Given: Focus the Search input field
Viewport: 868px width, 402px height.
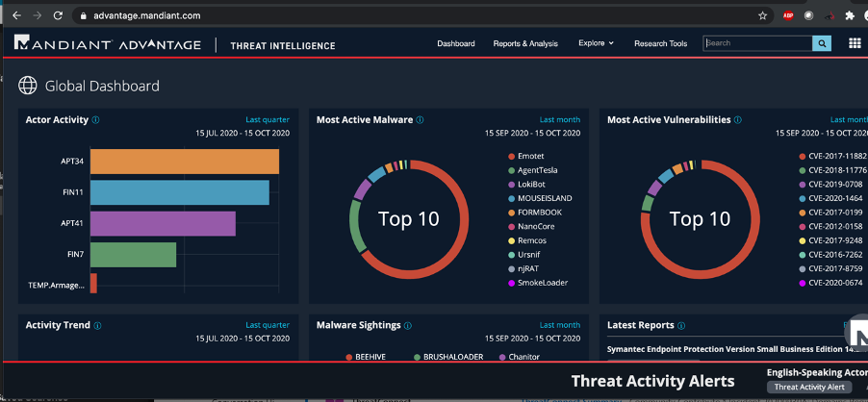Looking at the screenshot, I should coord(758,43).
